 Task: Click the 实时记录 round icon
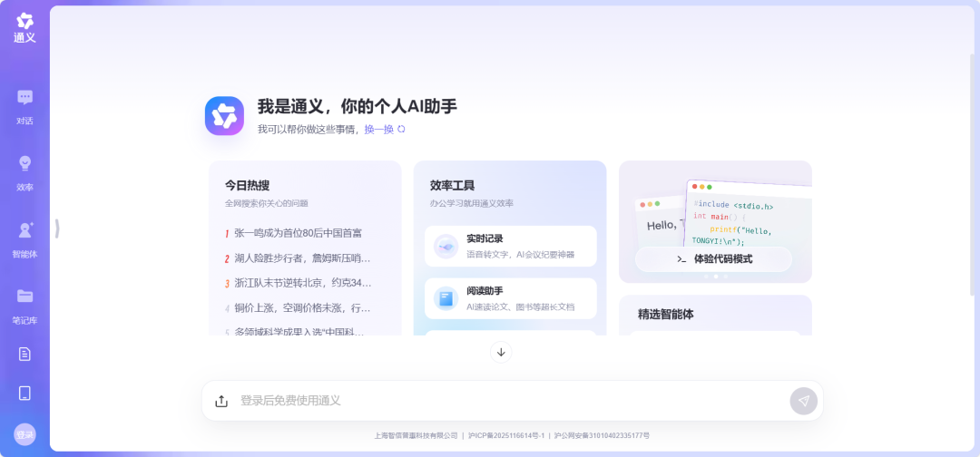(446, 247)
